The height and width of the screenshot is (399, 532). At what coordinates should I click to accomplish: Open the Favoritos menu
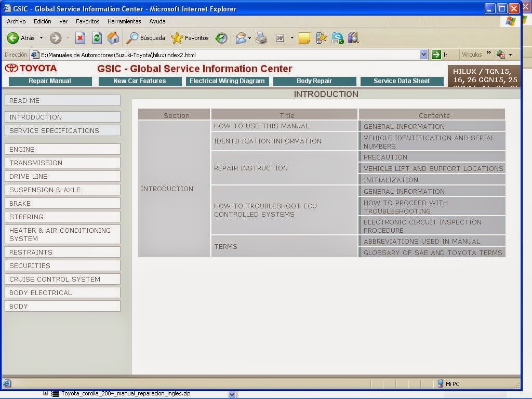click(87, 21)
